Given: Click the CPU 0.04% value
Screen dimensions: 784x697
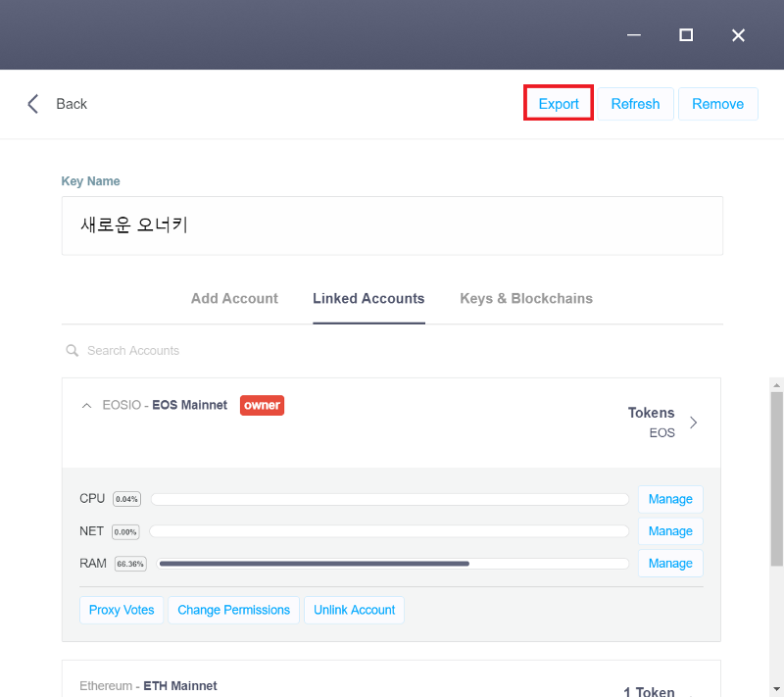Looking at the screenshot, I should point(126,499).
